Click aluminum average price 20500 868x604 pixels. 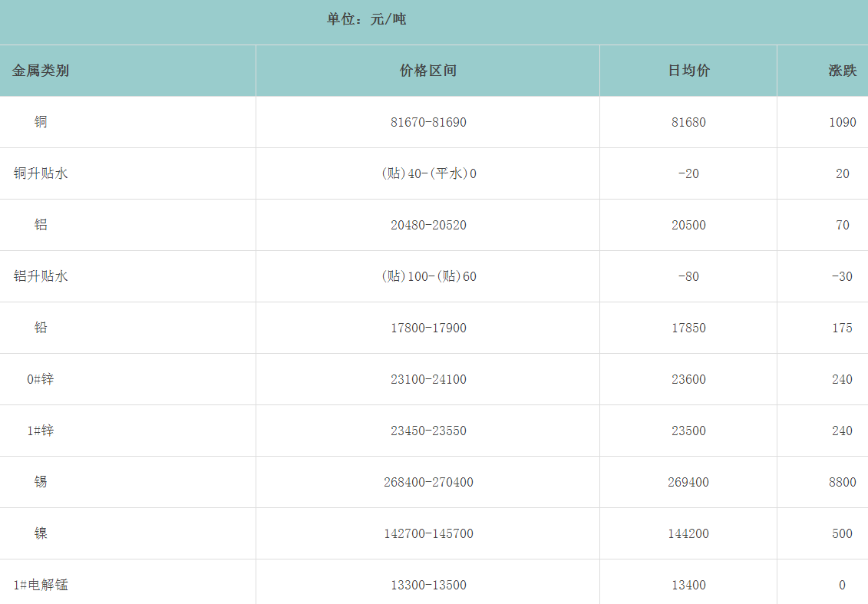(x=688, y=225)
